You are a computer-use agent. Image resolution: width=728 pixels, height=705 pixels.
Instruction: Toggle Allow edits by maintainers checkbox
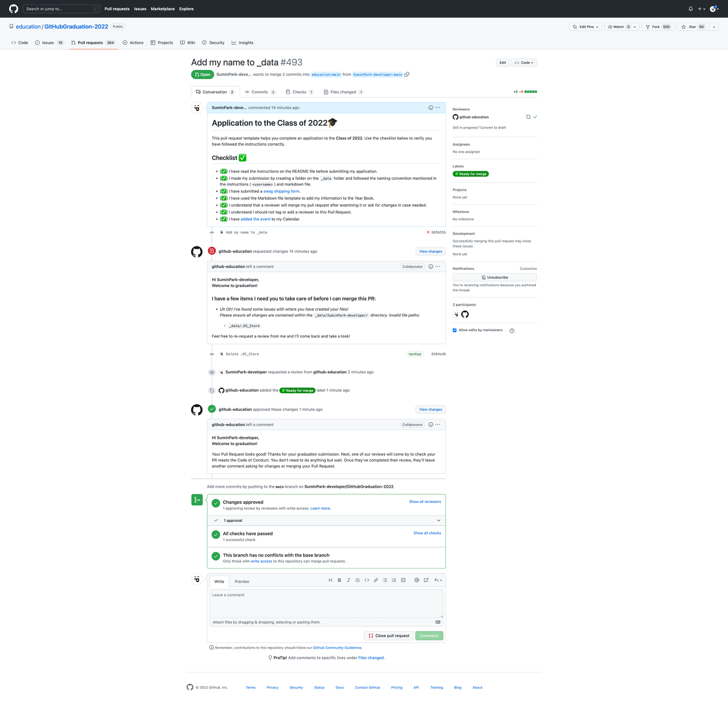pos(454,330)
